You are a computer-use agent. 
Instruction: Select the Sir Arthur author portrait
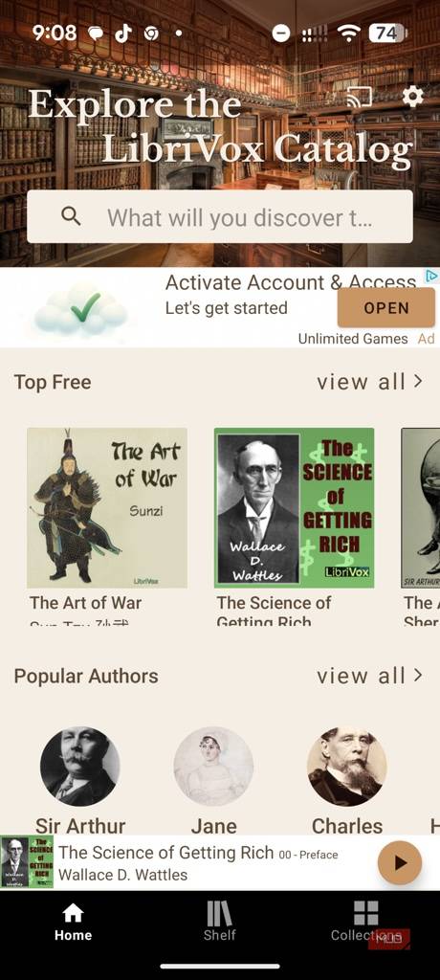pos(80,767)
